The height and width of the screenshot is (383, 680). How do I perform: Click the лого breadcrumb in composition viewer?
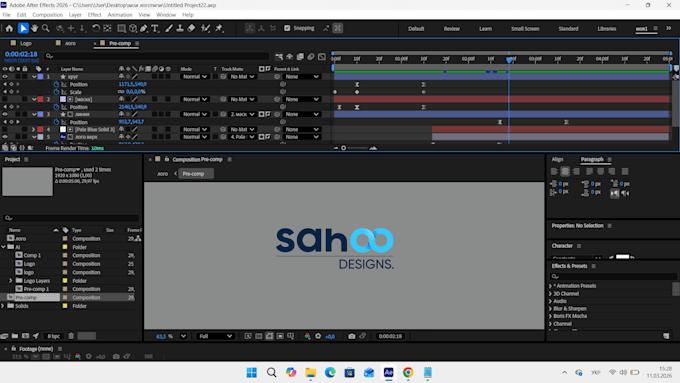(x=163, y=173)
